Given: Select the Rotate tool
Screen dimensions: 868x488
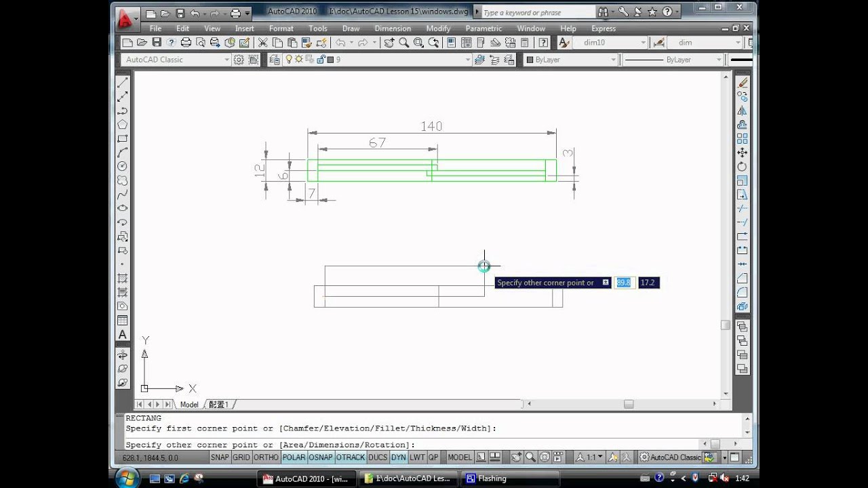Looking at the screenshot, I should click(743, 167).
